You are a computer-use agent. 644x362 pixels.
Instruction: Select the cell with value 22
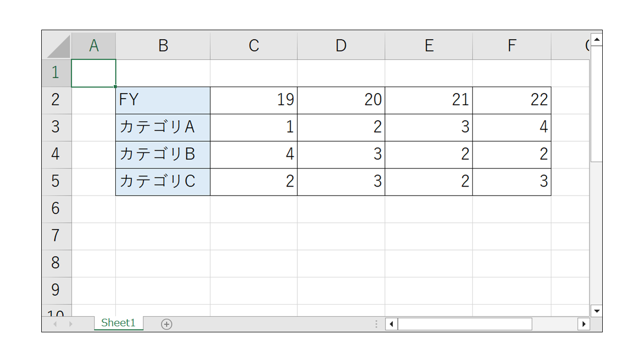[x=511, y=100]
